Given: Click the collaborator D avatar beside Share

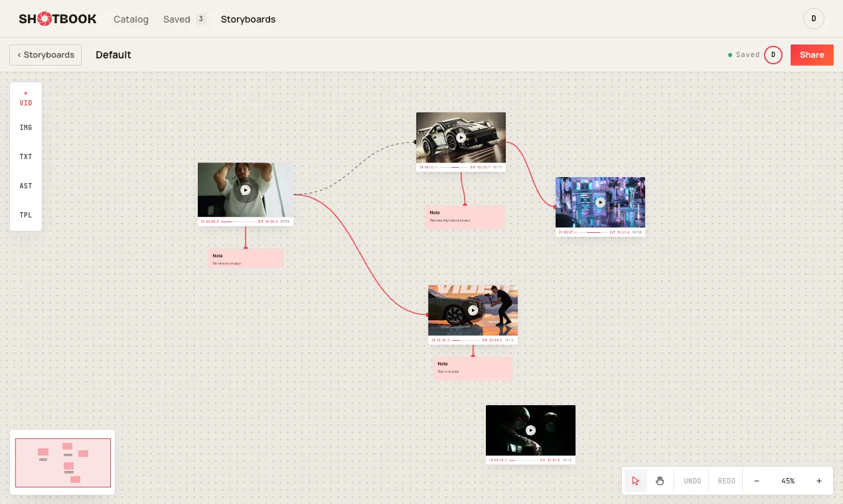Looking at the screenshot, I should [x=773, y=55].
